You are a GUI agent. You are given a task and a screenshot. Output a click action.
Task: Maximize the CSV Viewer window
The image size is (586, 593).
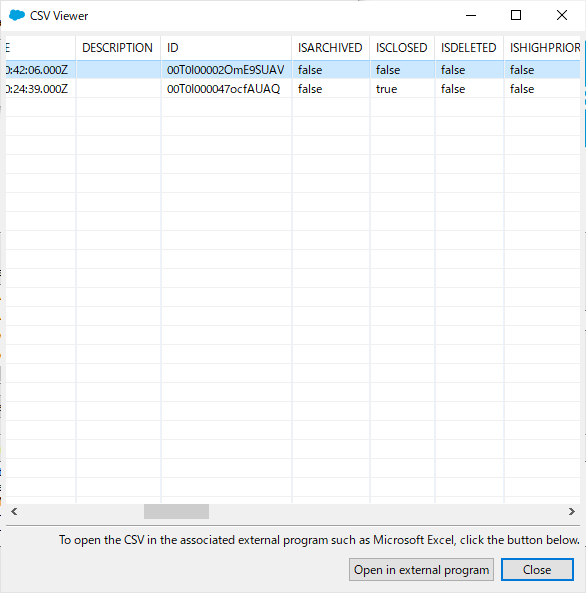pyautogui.click(x=516, y=16)
